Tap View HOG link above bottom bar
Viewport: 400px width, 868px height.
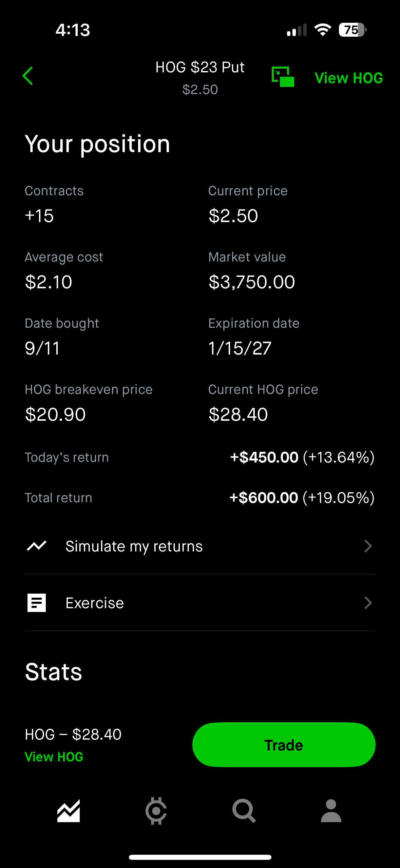click(x=54, y=757)
